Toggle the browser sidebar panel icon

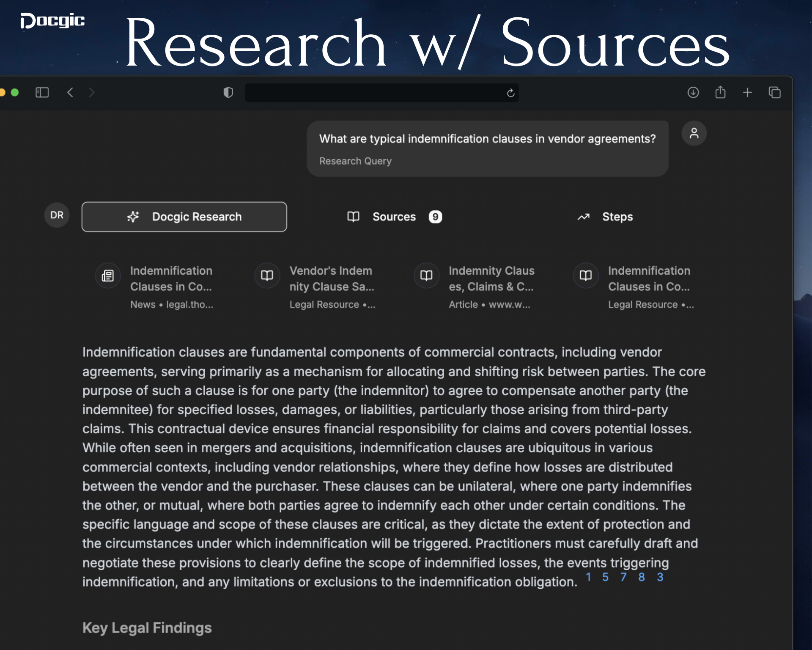pyautogui.click(x=42, y=92)
